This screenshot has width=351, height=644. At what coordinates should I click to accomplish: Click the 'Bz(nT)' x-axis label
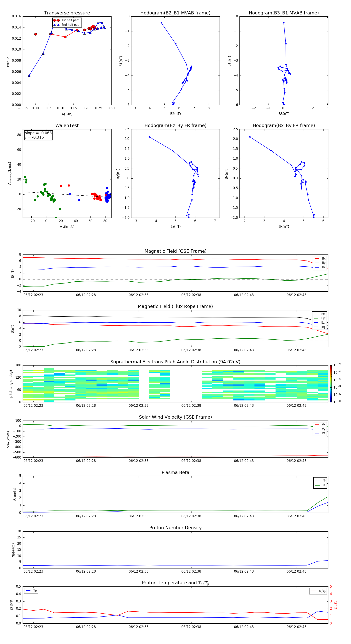[175, 227]
